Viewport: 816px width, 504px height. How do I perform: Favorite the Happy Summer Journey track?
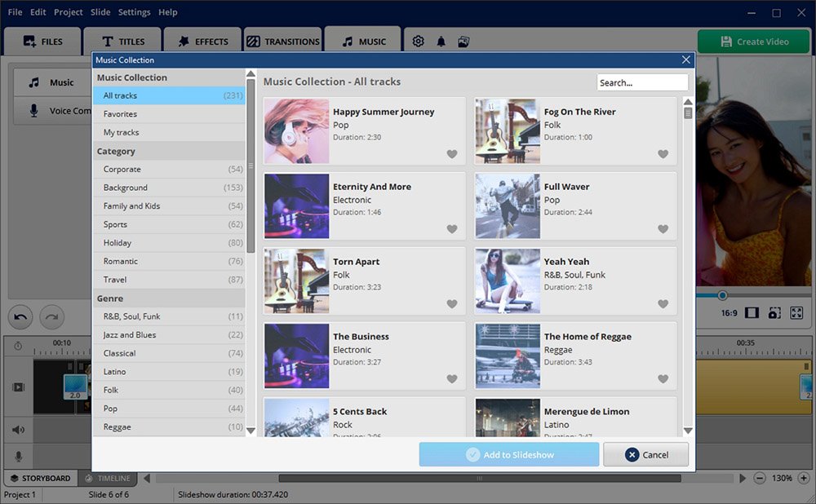coord(452,154)
